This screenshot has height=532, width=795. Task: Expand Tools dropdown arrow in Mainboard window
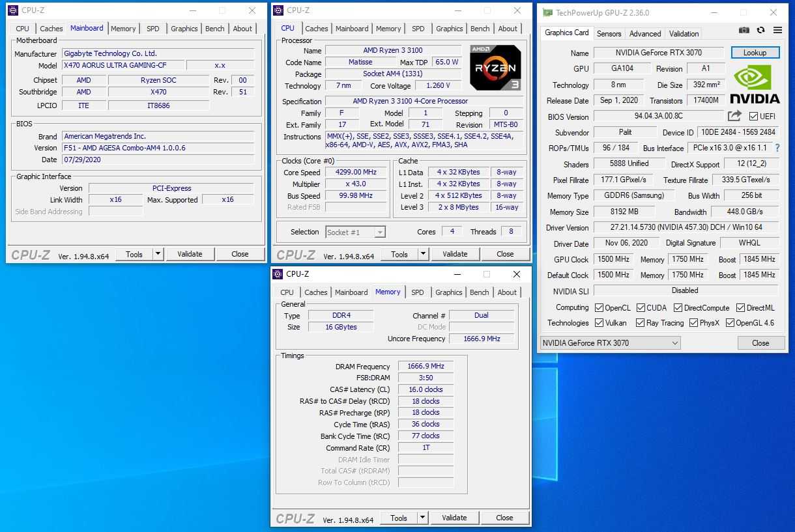(158, 254)
